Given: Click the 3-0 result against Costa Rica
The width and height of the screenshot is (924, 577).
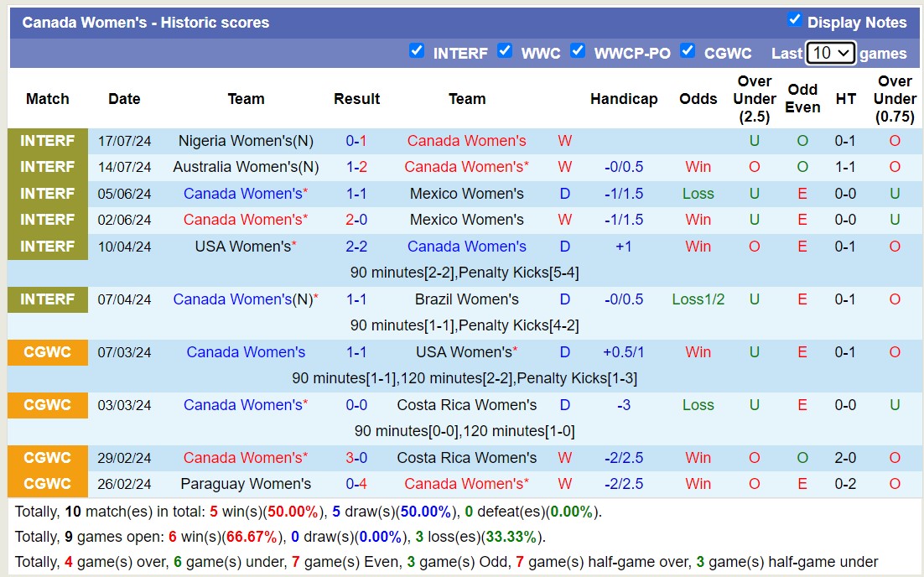Looking at the screenshot, I should click(356, 458).
